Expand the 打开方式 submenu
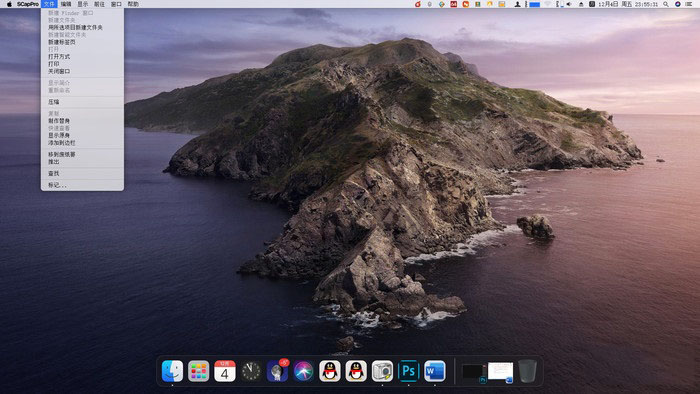 [x=82, y=57]
